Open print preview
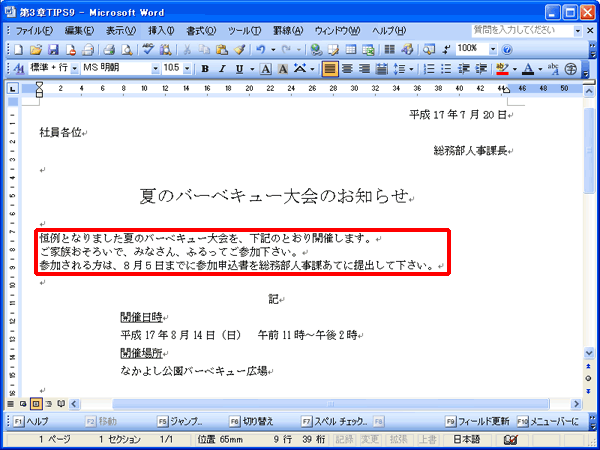 126,49
